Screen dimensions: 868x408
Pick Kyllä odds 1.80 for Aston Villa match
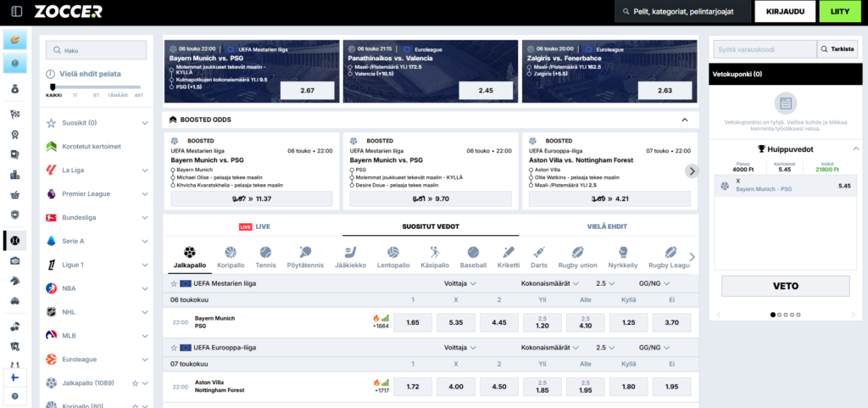[x=628, y=387]
